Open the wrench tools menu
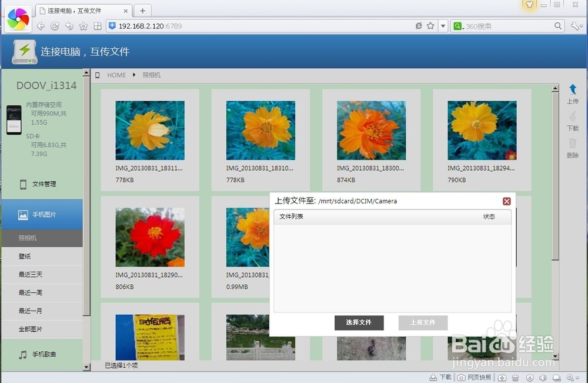Viewport: 588px width, 383px height. coord(576,26)
